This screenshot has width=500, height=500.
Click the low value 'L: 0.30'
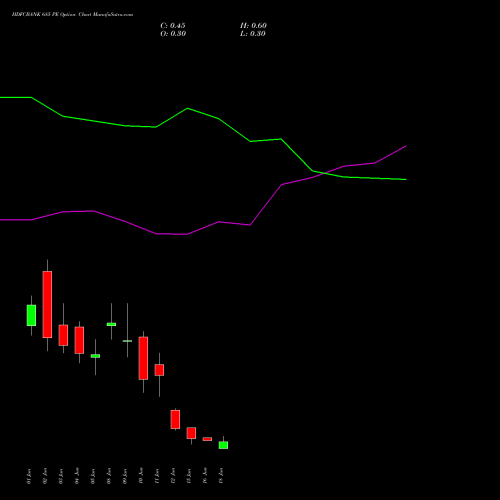253,34
